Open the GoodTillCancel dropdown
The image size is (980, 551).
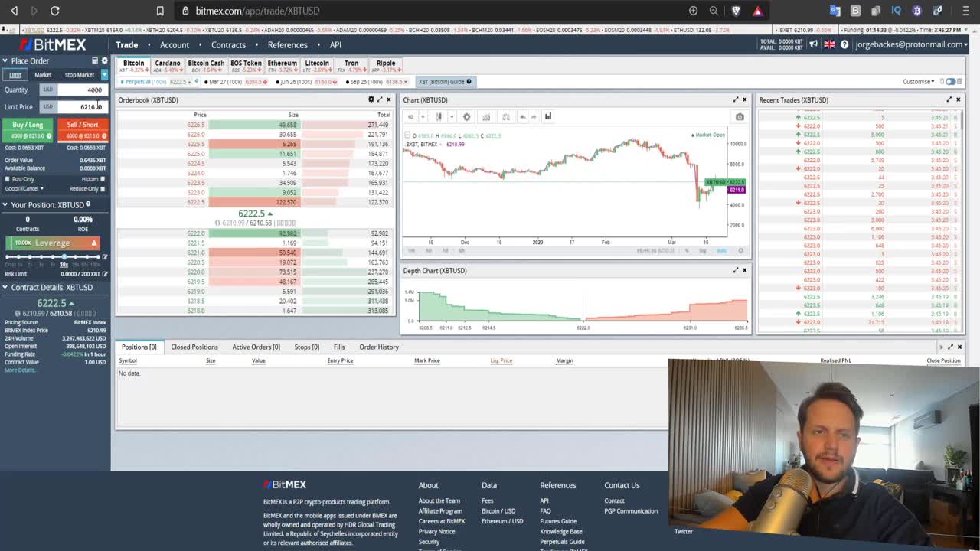[x=24, y=188]
